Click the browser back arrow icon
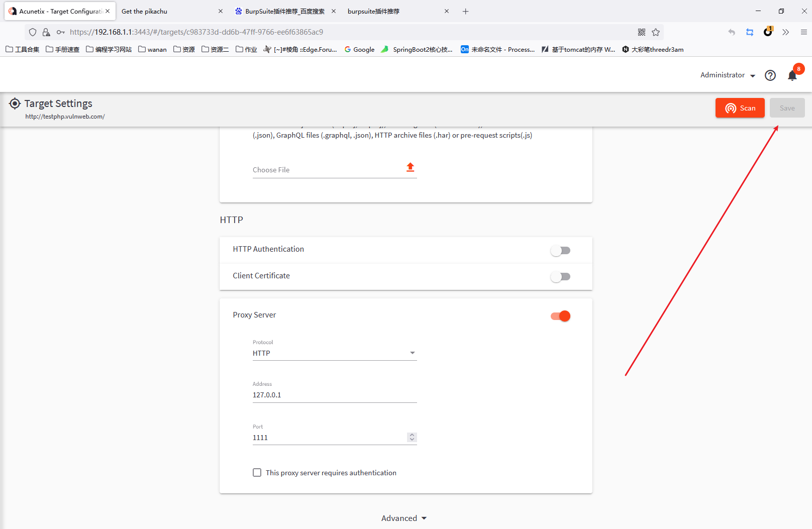Screen dimensions: 812x529 point(732,32)
